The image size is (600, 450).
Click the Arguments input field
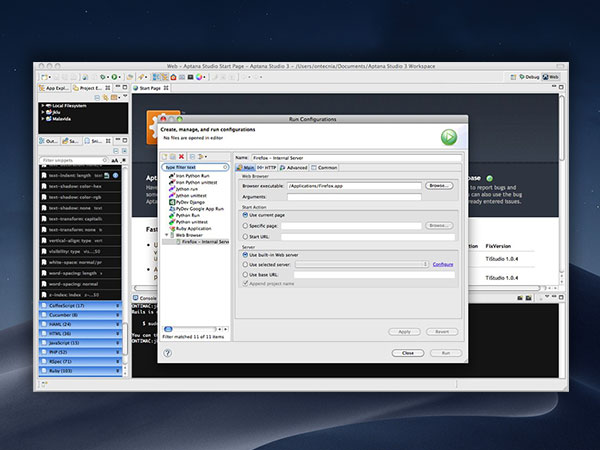(x=354, y=197)
